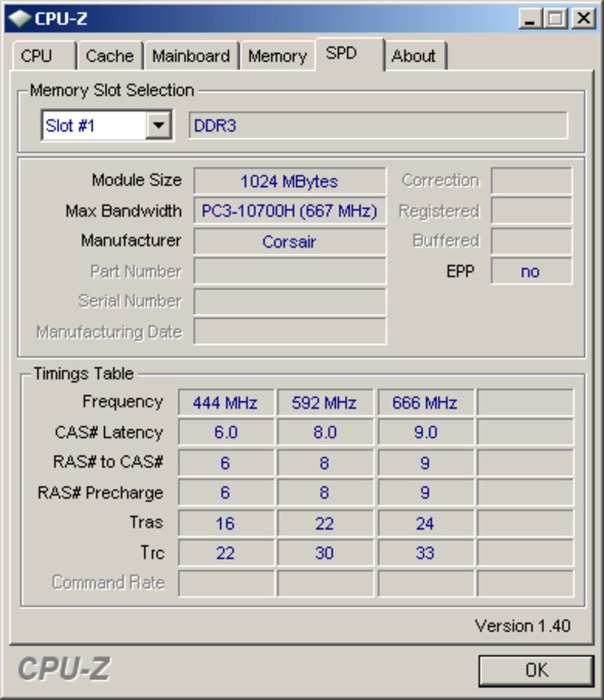
Task: Minimize the CPU-Z window
Action: pyautogui.click(x=530, y=19)
